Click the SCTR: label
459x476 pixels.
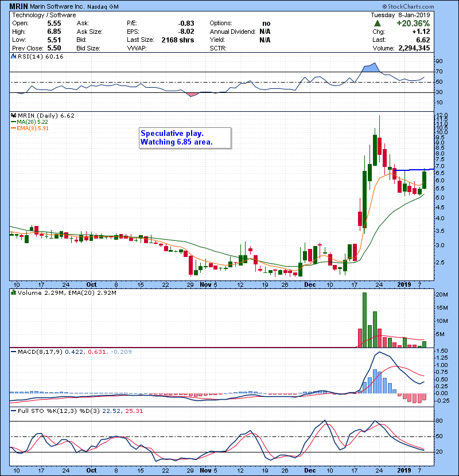coord(218,48)
